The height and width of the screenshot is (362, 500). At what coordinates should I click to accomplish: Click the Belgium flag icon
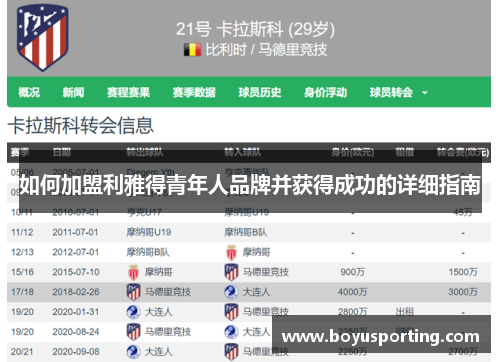[x=192, y=50]
